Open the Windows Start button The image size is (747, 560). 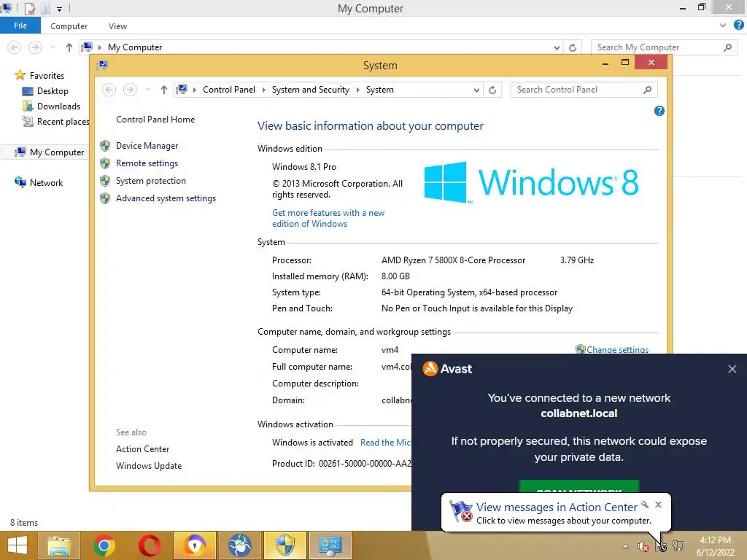coord(18,545)
